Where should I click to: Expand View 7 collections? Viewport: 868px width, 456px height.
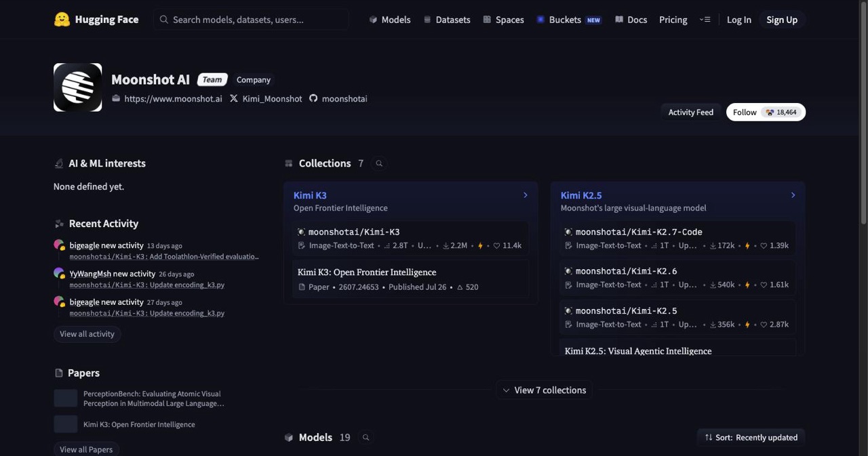point(544,390)
